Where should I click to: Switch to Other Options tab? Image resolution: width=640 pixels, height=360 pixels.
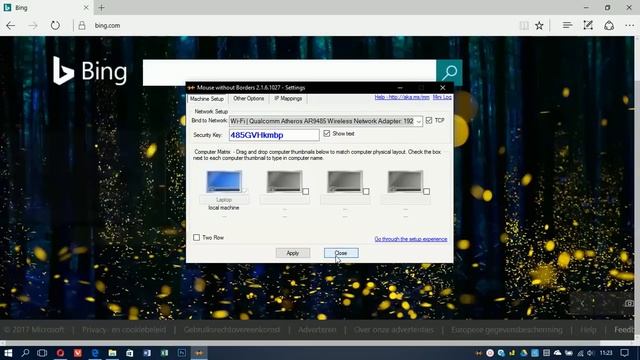pos(249,99)
